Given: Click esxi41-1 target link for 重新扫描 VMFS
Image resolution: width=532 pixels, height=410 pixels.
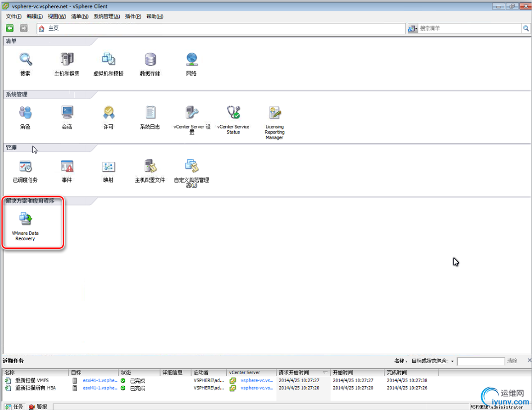Looking at the screenshot, I should pos(100,381).
